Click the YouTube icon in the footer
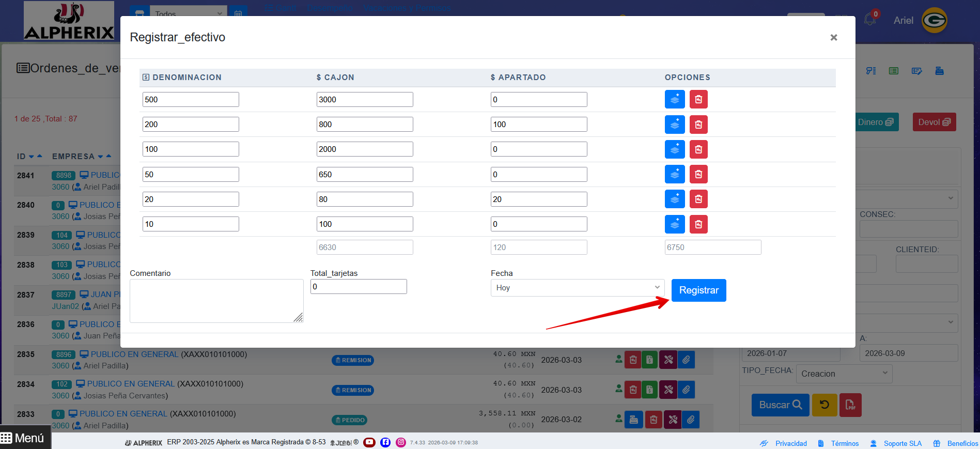 [369, 442]
